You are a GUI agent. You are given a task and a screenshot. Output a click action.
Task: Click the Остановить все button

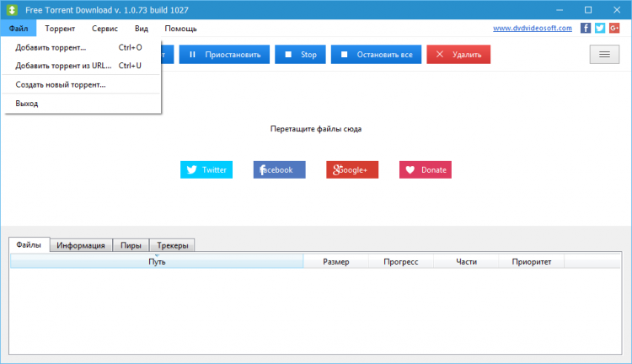(x=376, y=55)
